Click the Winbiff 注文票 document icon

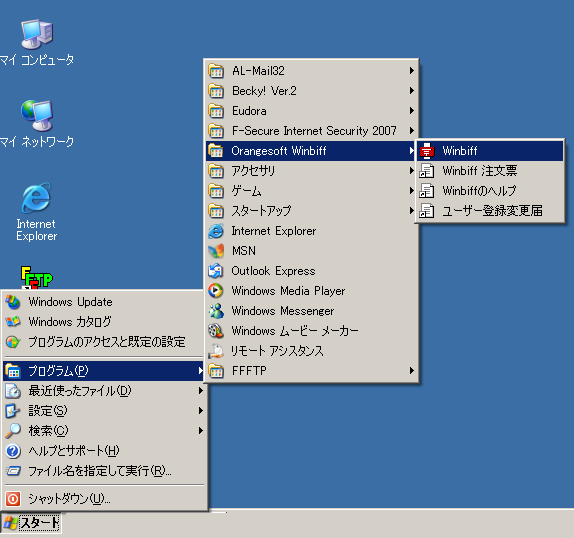click(427, 171)
